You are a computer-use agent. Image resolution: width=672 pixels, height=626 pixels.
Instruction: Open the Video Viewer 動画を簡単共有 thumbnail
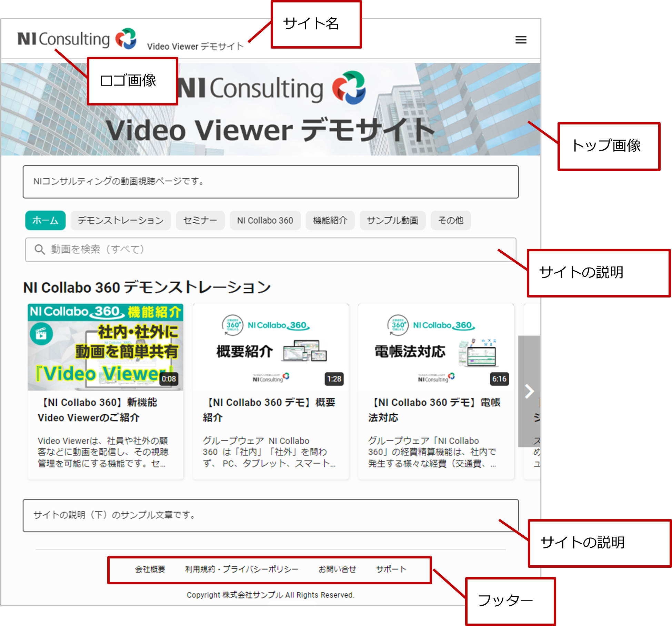click(106, 347)
